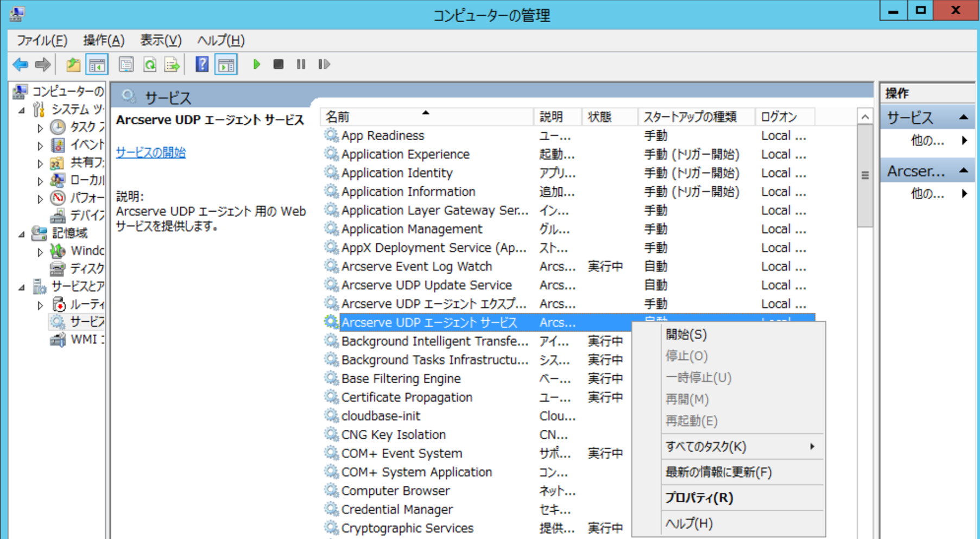
Task: Click the サービスの開始 link
Action: [150, 153]
